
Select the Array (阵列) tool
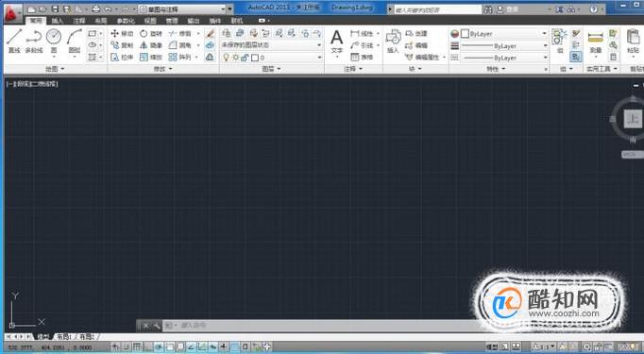(180, 57)
